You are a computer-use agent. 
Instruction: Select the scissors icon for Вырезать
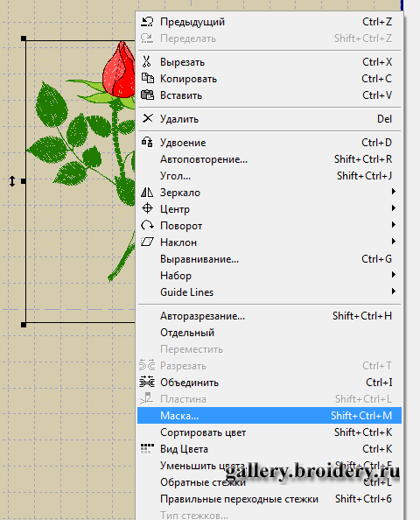pyautogui.click(x=146, y=61)
